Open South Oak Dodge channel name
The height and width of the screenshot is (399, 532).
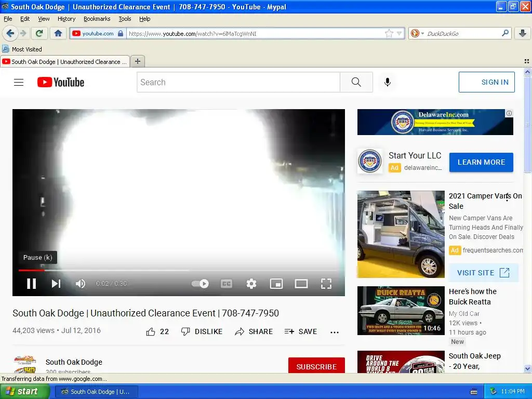click(74, 362)
